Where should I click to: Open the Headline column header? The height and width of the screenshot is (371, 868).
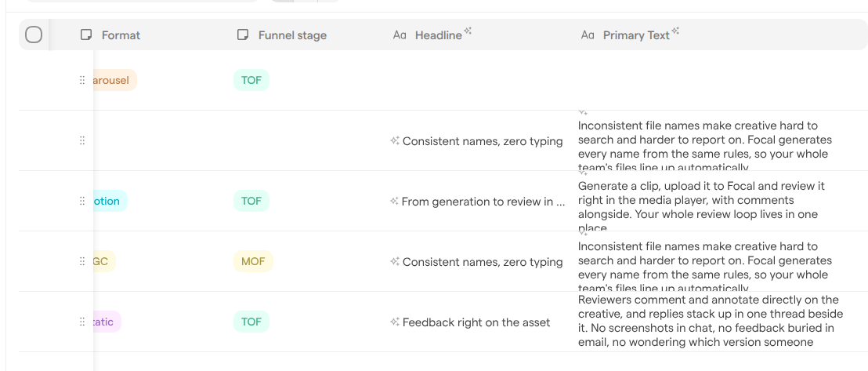(x=439, y=35)
